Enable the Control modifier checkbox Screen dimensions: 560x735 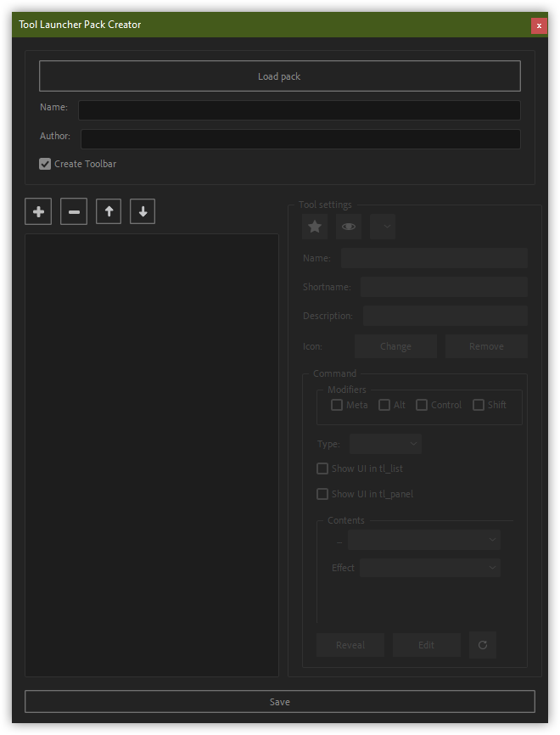click(x=422, y=405)
